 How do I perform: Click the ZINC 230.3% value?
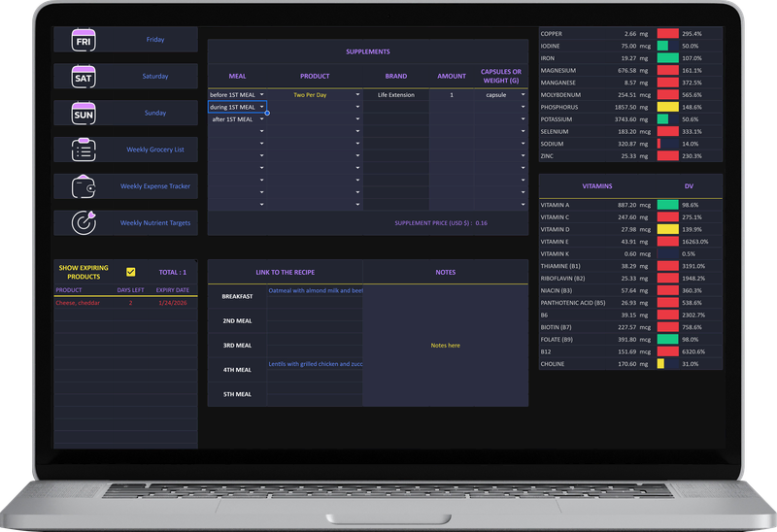(x=692, y=156)
